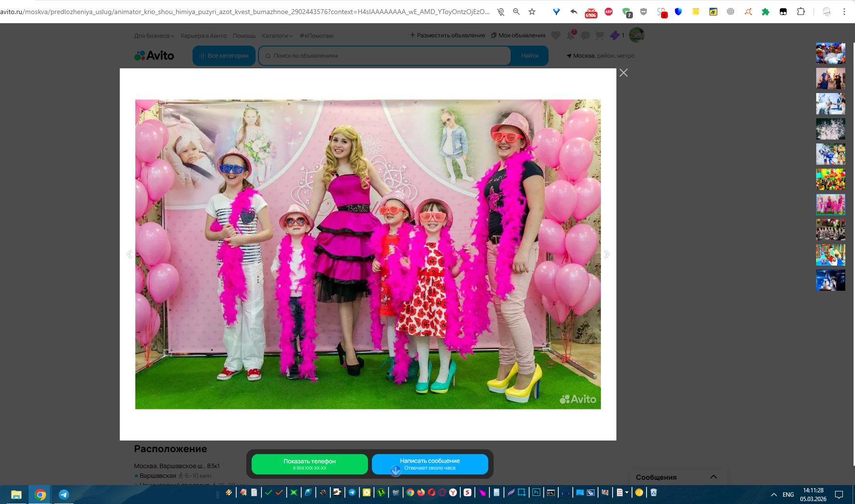
Task: Open the shopping cart icon
Action: click(599, 35)
